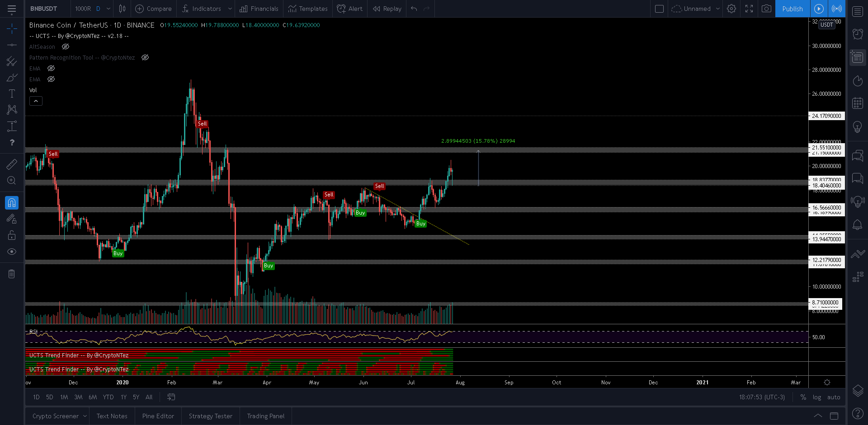868x425 pixels.
Task: Select the crosshair cursor tool
Action: 12,29
